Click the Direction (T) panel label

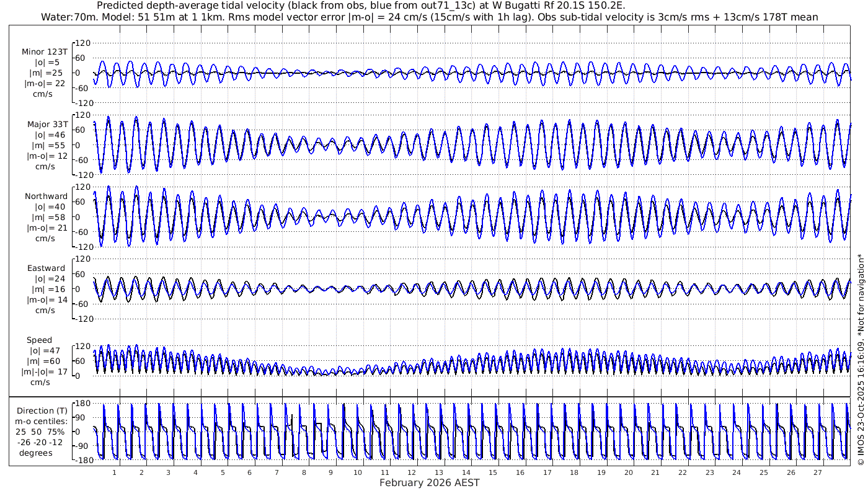(x=42, y=411)
